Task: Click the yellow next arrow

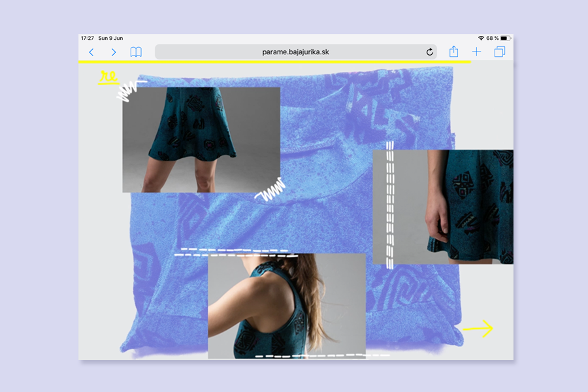Action: [x=478, y=329]
